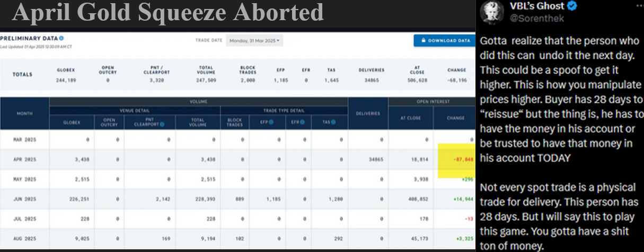Click the EFP column info icon
This screenshot has height=252, width=644.
point(271,122)
